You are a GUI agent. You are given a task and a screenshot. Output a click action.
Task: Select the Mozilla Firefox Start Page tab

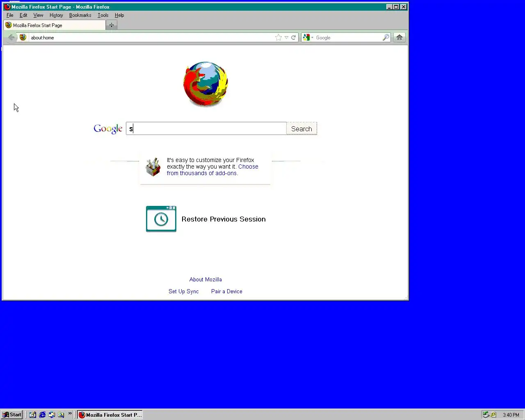[55, 25]
